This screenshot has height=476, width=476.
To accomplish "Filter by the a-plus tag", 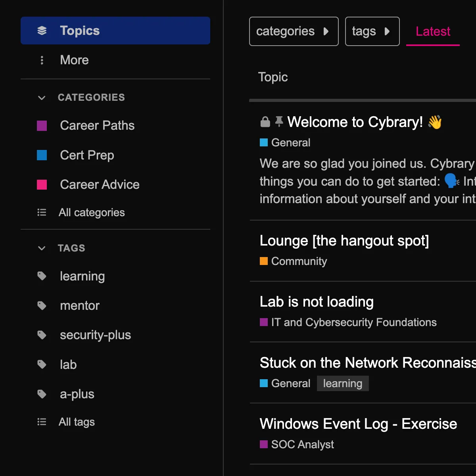I will 115,394.
